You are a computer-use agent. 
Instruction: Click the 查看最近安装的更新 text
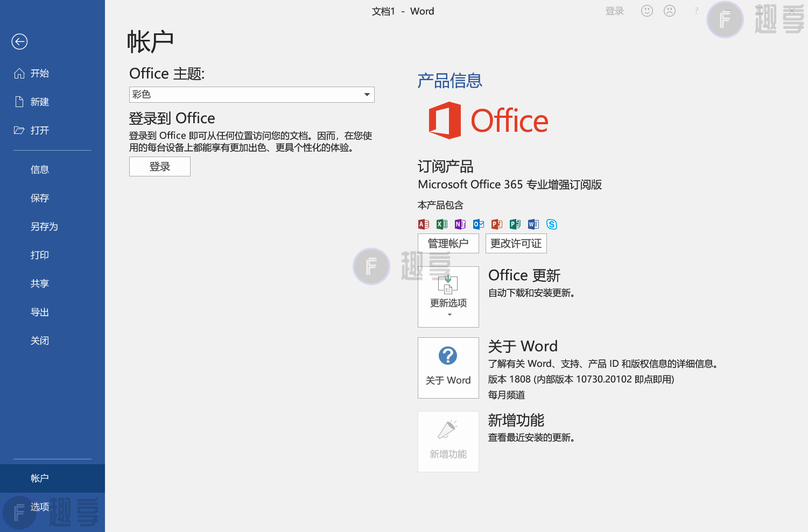point(531,437)
